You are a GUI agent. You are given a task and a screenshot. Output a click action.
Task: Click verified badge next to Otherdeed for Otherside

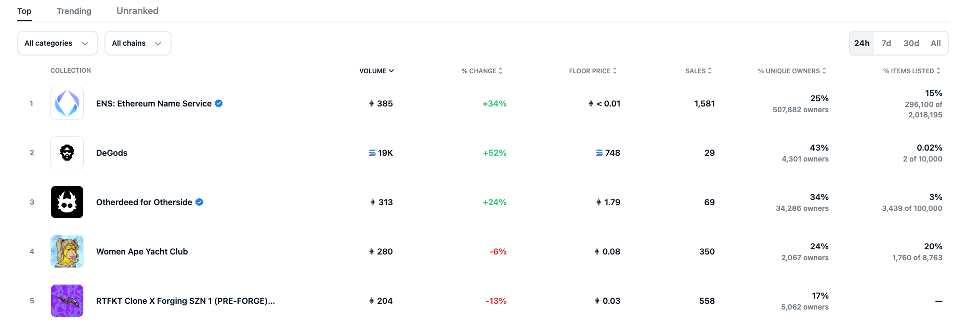[x=200, y=202]
